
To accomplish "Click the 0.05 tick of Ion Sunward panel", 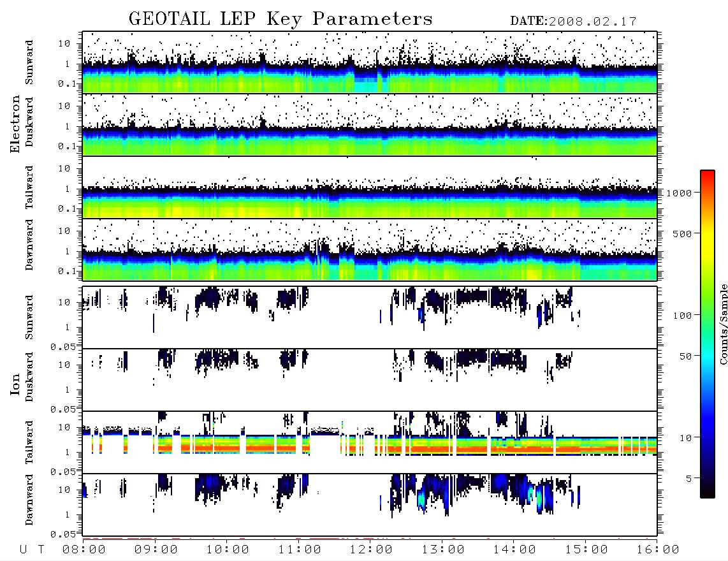I will pos(62,347).
